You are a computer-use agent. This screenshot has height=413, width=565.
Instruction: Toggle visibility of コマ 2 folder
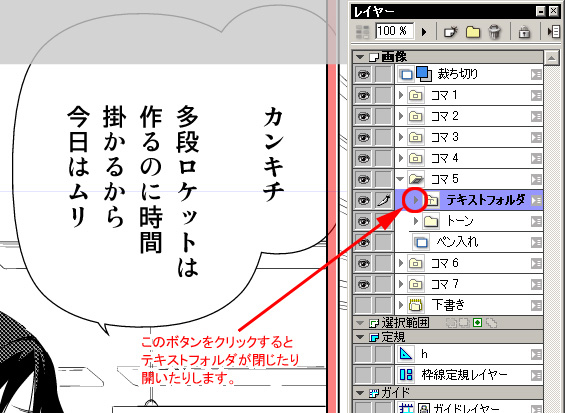point(364,116)
